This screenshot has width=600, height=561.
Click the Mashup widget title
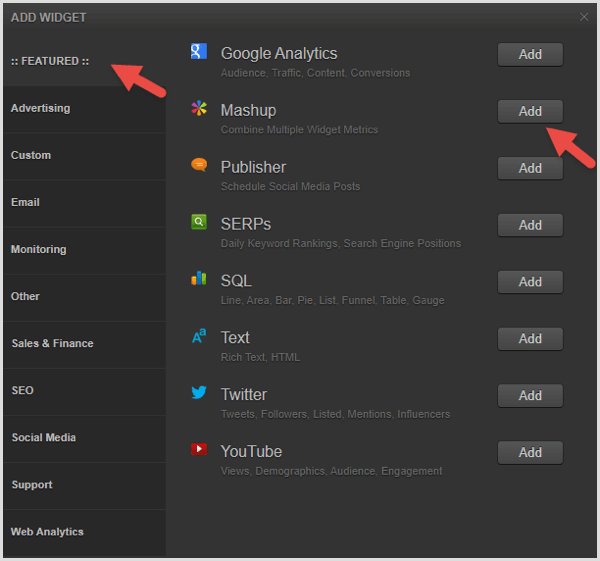click(248, 110)
